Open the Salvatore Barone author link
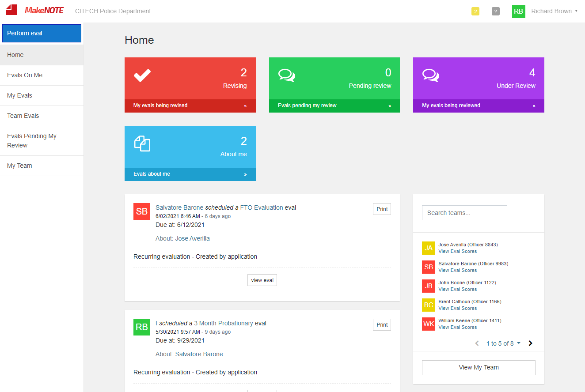 [179, 207]
